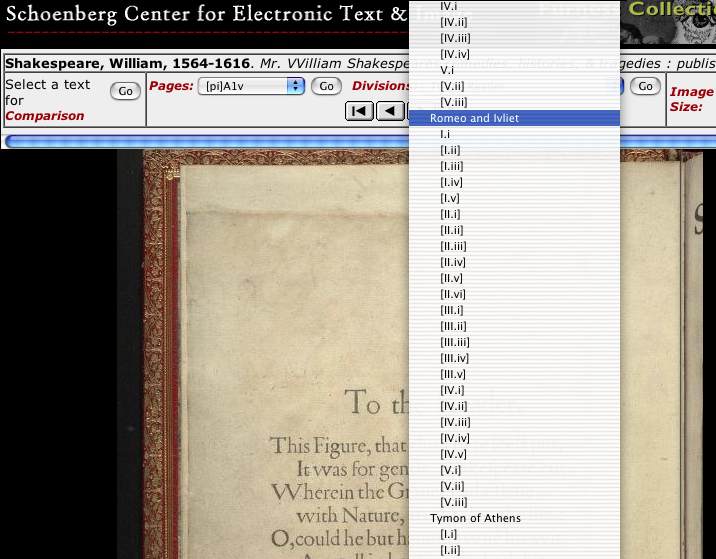This screenshot has width=716, height=559.
Task: Open the Pages dropdown showing [pi]A1v
Action: pyautogui.click(x=251, y=86)
